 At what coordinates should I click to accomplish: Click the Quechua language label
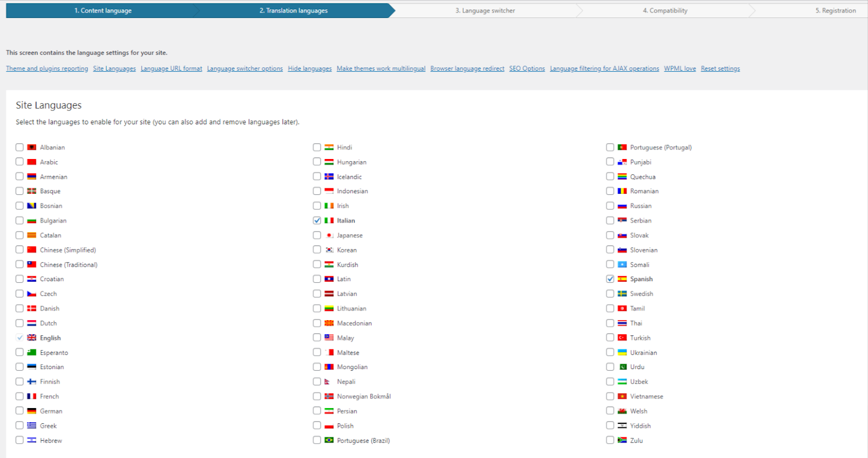tap(642, 177)
